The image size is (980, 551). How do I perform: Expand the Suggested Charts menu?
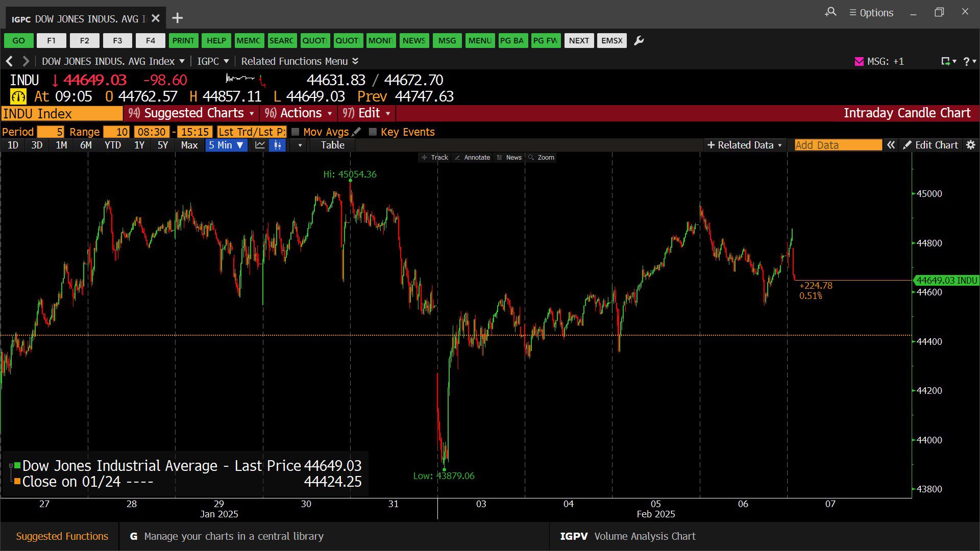coord(191,113)
